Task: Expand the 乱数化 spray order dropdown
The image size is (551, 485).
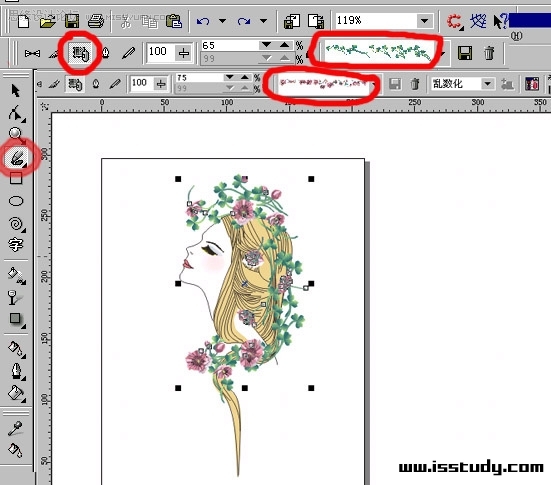Action: (x=487, y=84)
